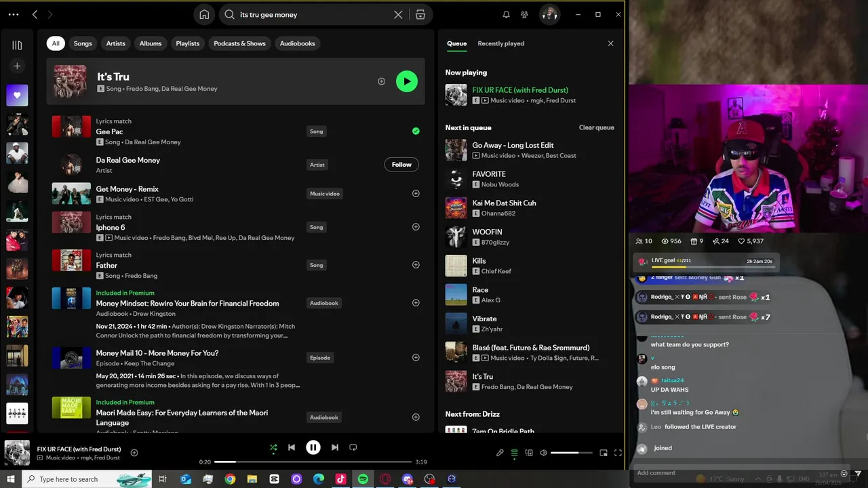Clear the search field with X icon

pyautogui.click(x=398, y=14)
